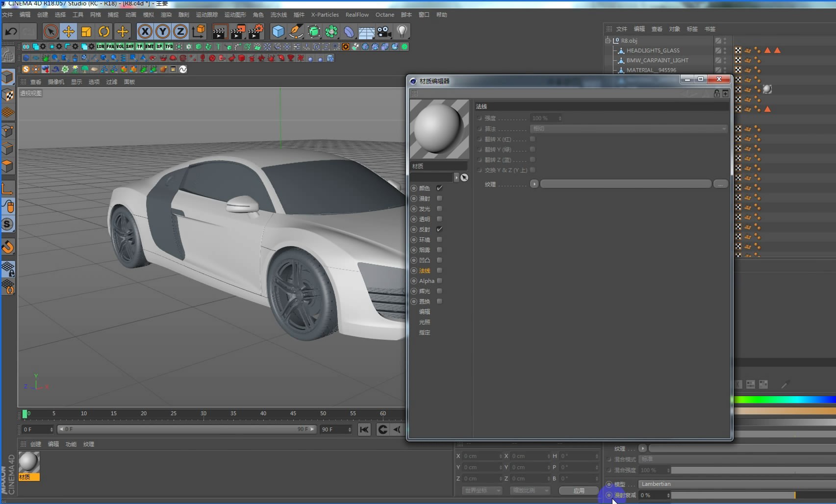
Task: Select the Rotate tool
Action: pyautogui.click(x=104, y=32)
